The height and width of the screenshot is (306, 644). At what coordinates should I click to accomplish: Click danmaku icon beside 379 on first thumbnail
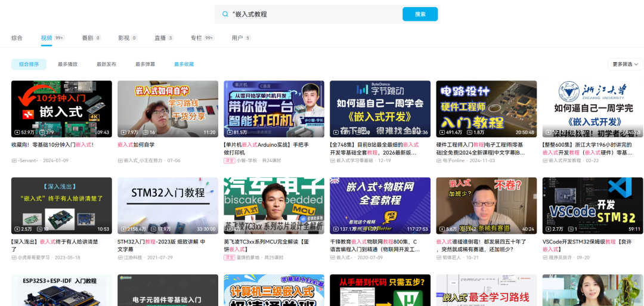[42, 132]
